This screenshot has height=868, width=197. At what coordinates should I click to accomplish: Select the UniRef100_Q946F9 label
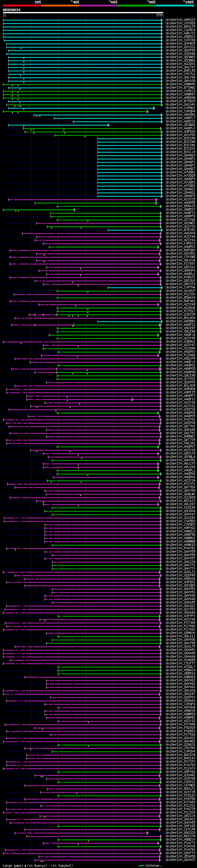[180, 196]
